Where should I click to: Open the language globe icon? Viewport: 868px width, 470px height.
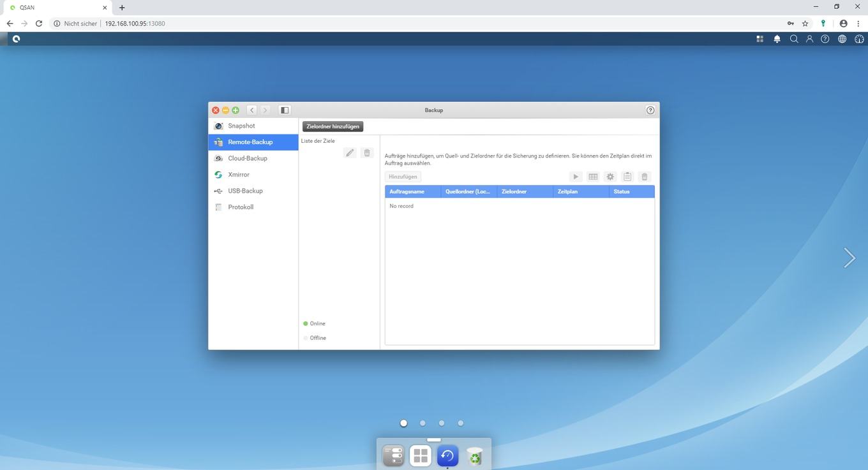[842, 39]
